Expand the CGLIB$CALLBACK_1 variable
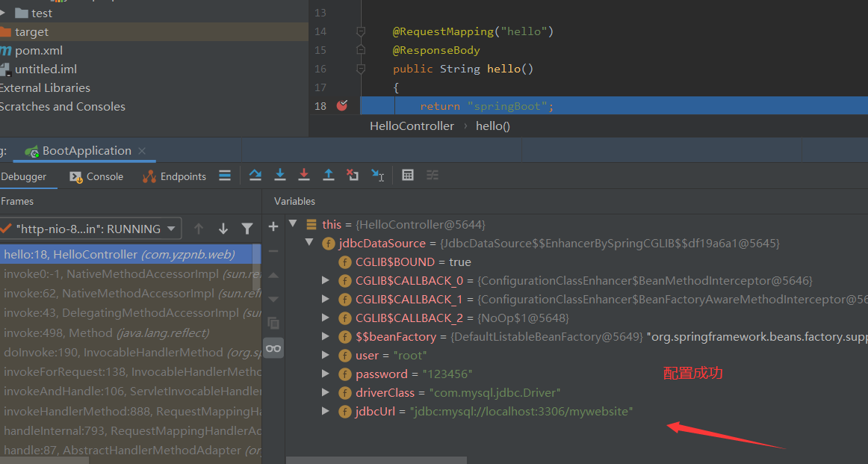The image size is (868, 464). pyautogui.click(x=326, y=300)
